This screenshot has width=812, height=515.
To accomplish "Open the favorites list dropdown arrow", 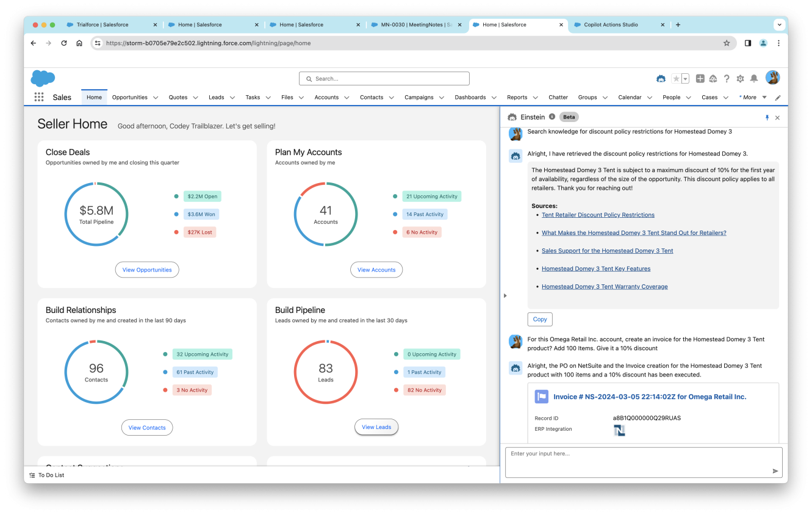I will click(x=685, y=79).
